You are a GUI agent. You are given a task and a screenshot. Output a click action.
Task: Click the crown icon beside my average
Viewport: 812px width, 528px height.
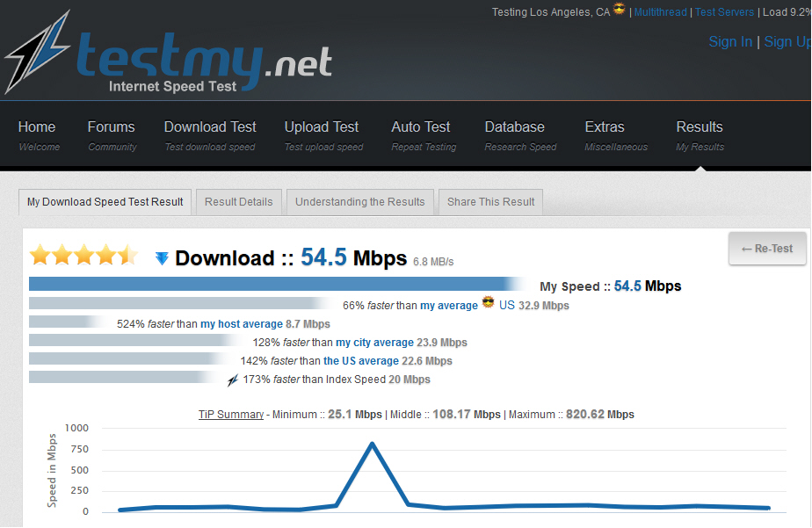pos(488,301)
